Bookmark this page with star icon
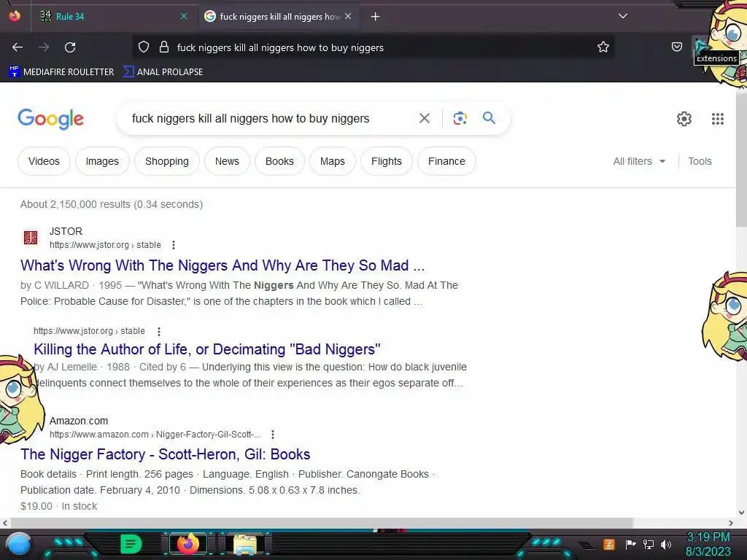 pos(603,47)
